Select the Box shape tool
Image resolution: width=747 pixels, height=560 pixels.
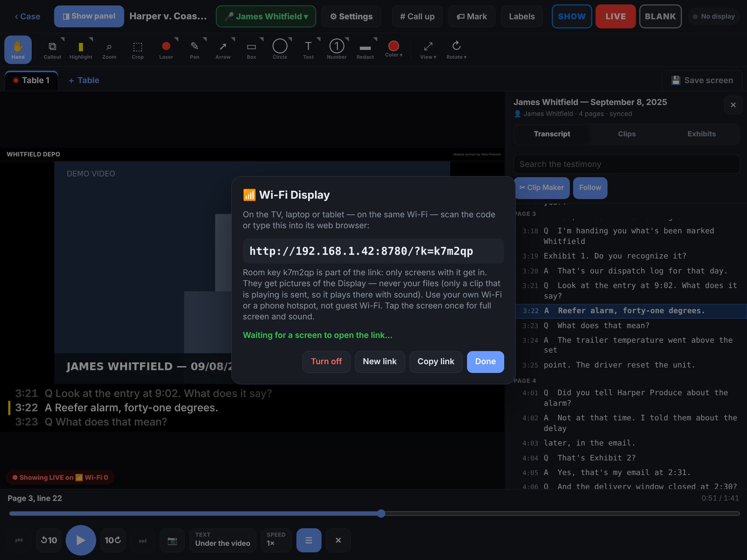coord(252,50)
